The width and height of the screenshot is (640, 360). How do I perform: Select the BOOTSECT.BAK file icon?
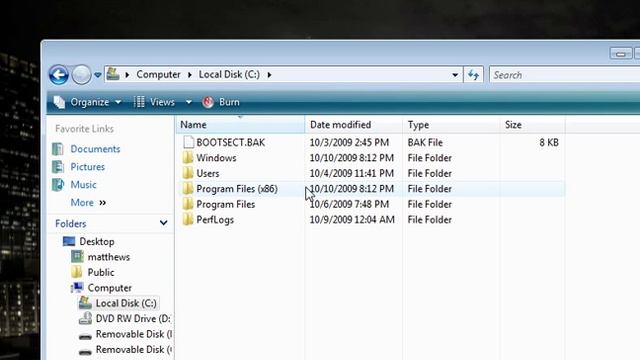coord(188,142)
